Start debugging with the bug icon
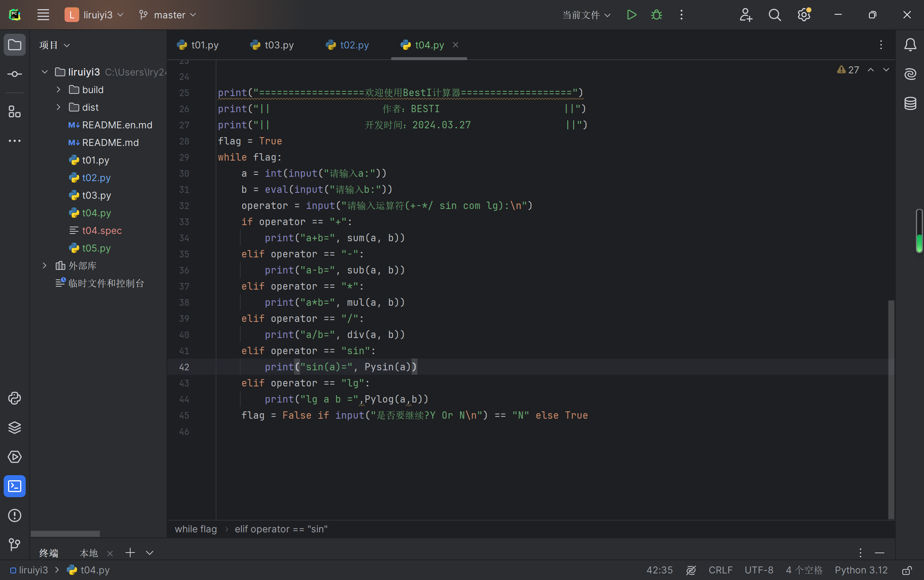 click(657, 15)
